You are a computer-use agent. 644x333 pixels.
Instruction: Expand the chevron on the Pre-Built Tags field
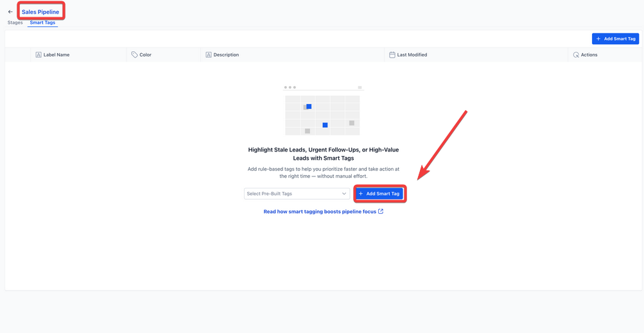(344, 194)
